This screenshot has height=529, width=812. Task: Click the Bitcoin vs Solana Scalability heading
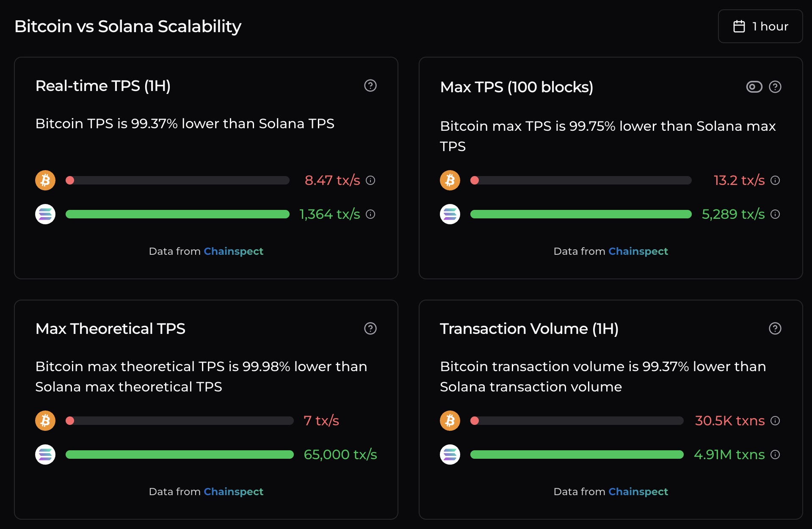(x=128, y=26)
